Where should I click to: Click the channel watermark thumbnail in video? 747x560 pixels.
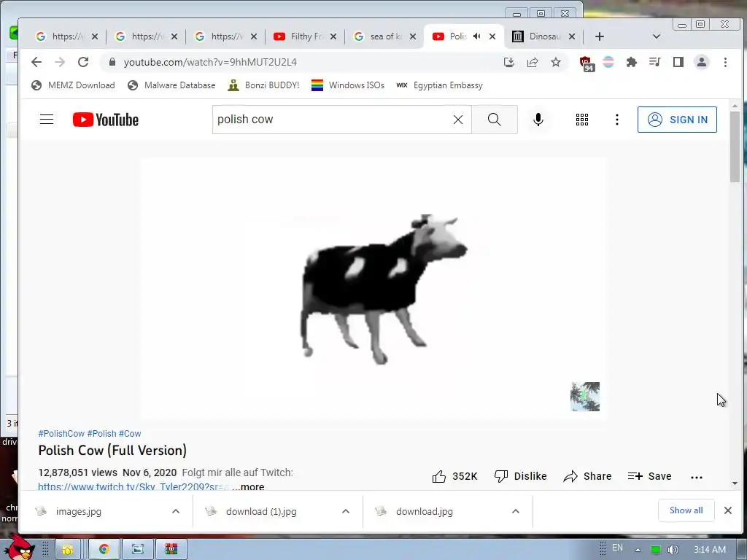coord(585,396)
